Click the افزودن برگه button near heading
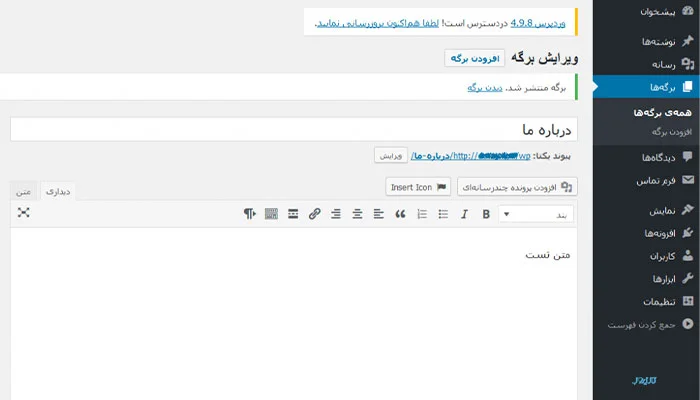The width and height of the screenshot is (700, 400). [475, 58]
